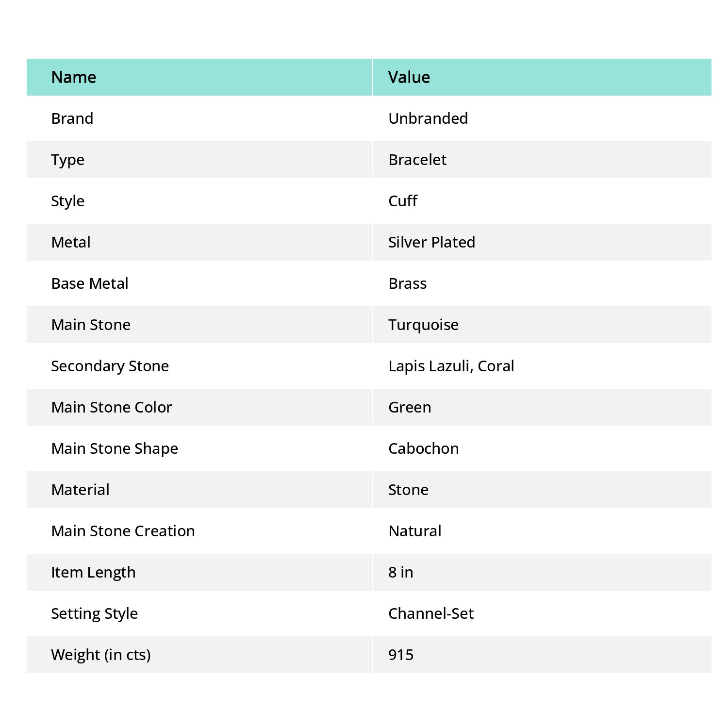The image size is (728, 728).
Task: Select the Material row label
Action: (x=81, y=490)
